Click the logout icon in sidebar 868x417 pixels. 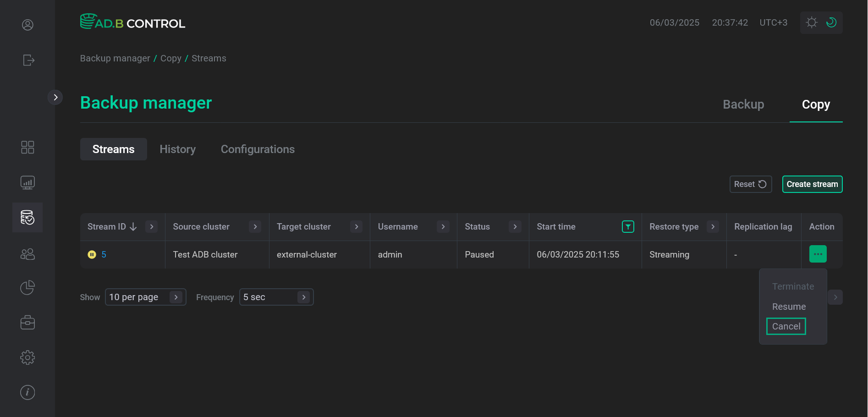pyautogui.click(x=28, y=60)
